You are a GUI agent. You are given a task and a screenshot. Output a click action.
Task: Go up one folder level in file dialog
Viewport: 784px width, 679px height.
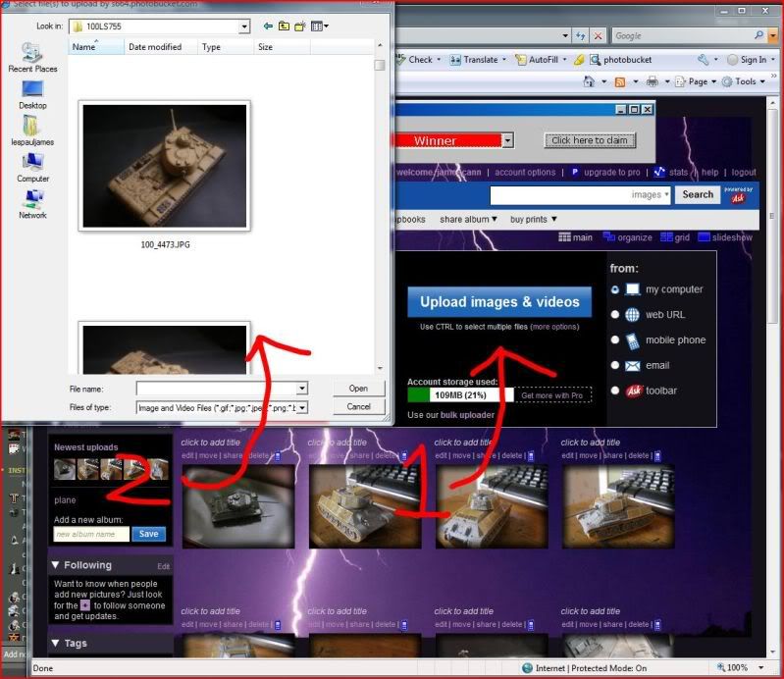(x=284, y=26)
